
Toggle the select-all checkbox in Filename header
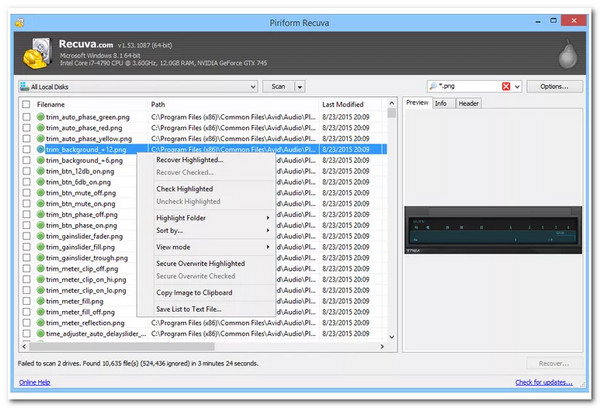point(26,104)
